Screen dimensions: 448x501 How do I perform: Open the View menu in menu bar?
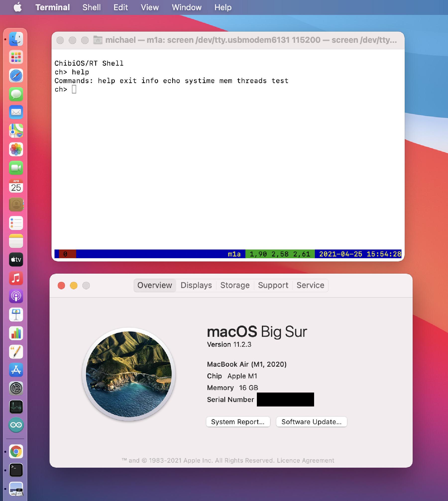click(150, 7)
